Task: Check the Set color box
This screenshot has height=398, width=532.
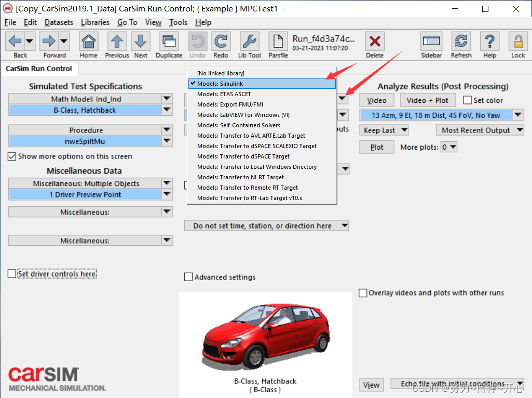Action: pos(467,100)
